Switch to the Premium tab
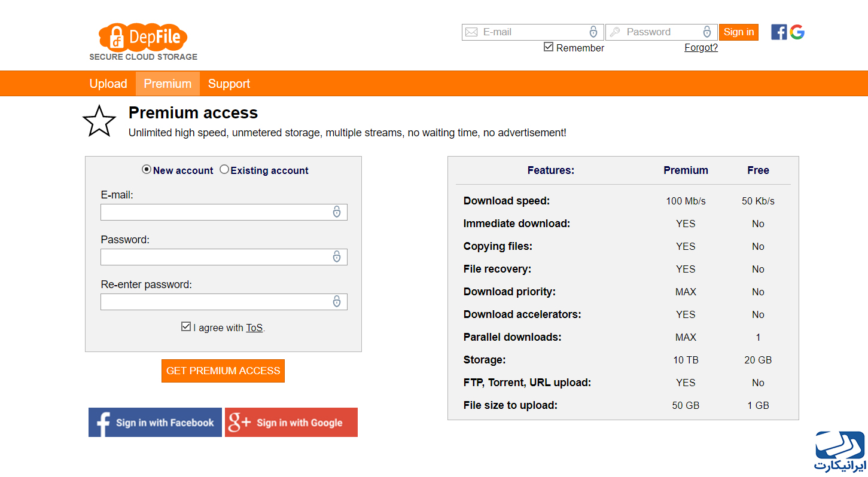The width and height of the screenshot is (868, 477). 167,84
